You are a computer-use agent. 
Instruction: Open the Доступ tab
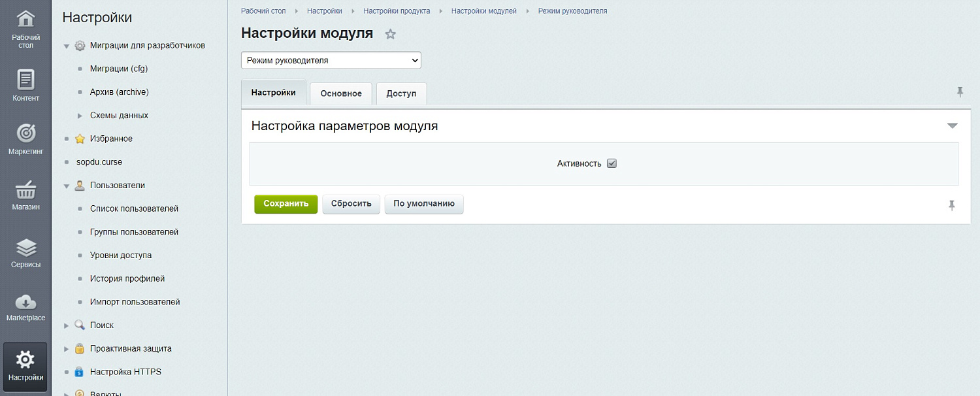(401, 93)
